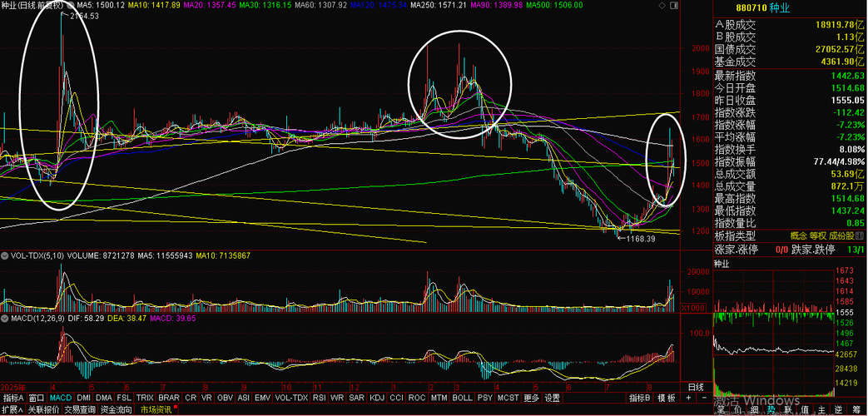Select the CR indicator tab
This screenshot has width=868, height=416.
(191, 398)
